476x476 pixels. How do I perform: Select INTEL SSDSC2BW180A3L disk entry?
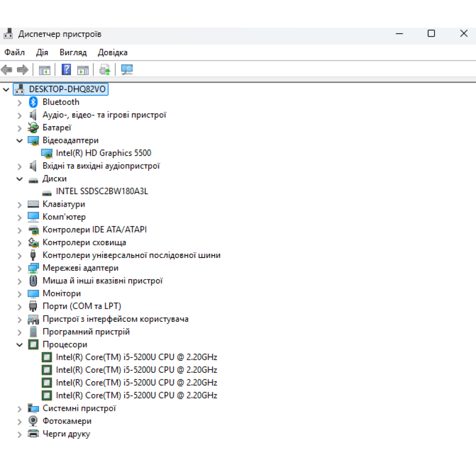(x=102, y=191)
